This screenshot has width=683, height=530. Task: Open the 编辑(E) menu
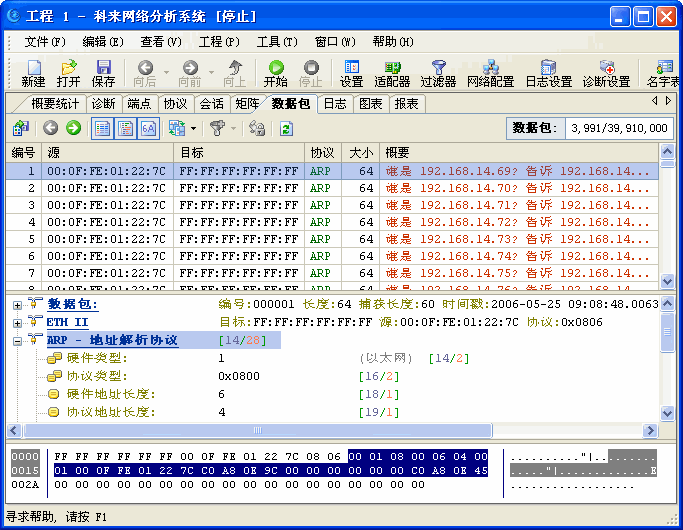click(103, 42)
